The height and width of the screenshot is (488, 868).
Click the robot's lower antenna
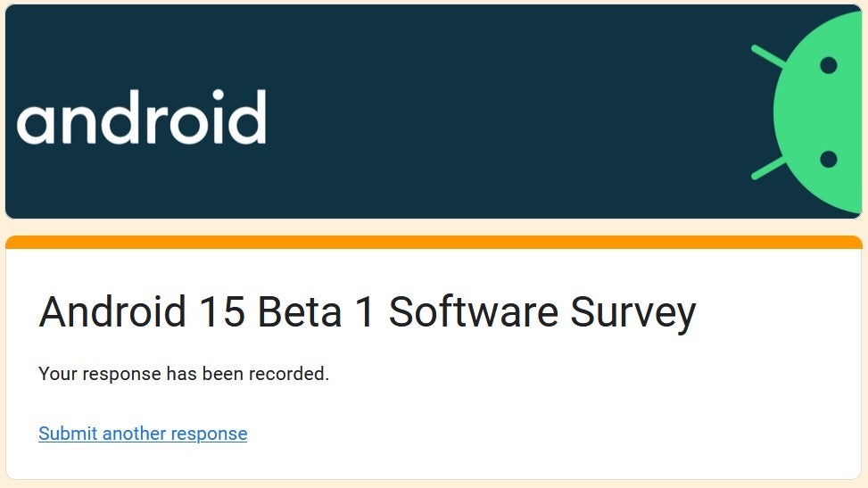tap(767, 168)
